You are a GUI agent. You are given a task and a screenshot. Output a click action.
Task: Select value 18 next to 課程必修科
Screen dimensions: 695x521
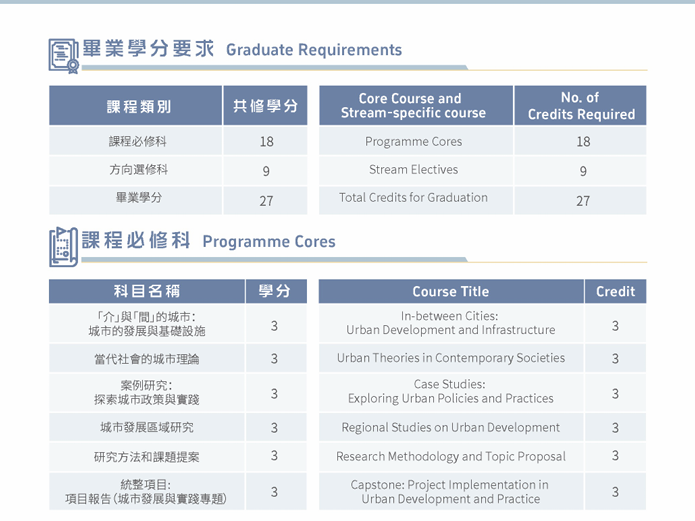265,141
